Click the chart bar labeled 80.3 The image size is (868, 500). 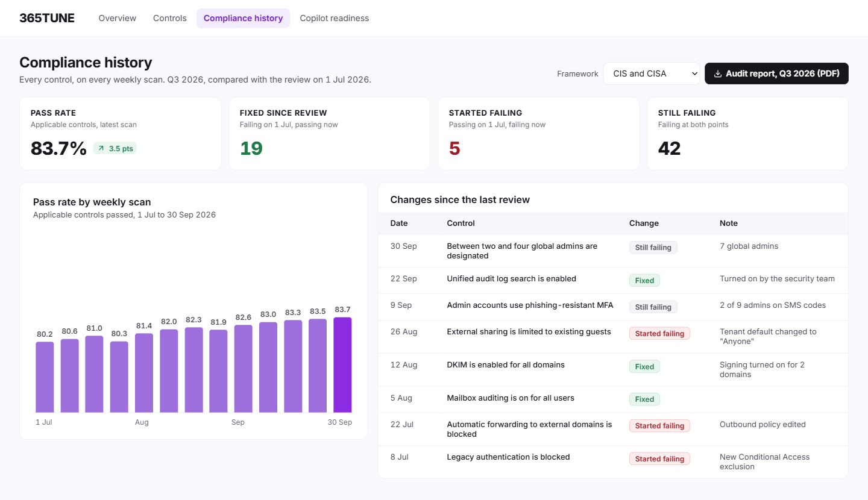click(119, 377)
